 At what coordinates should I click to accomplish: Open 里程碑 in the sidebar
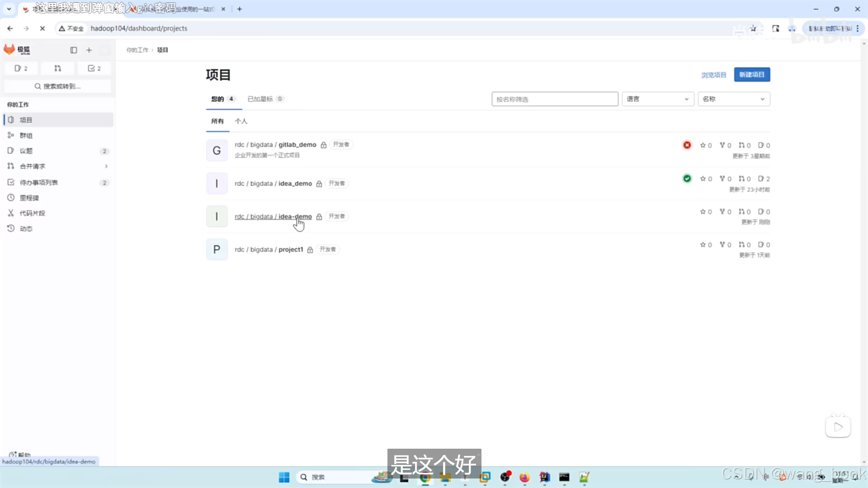(x=58, y=197)
